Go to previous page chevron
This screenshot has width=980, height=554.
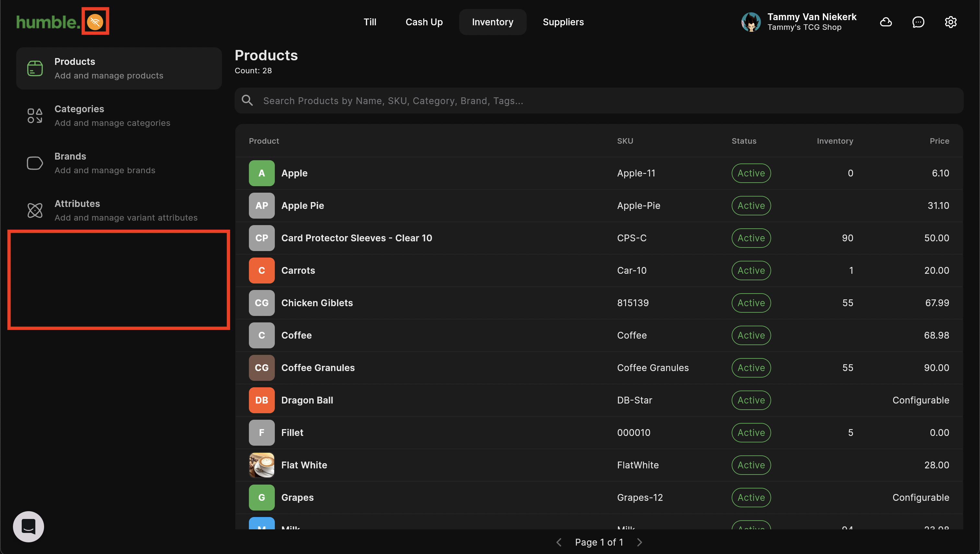[x=559, y=542]
